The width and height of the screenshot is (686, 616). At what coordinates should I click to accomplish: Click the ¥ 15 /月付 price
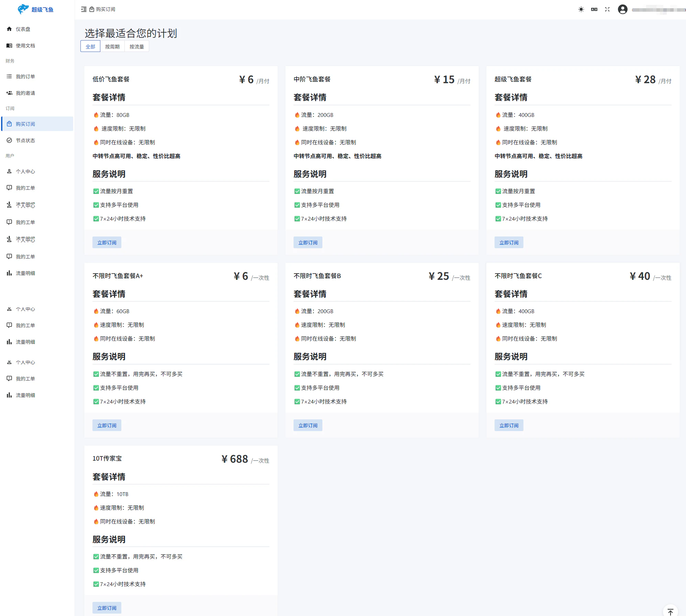point(452,80)
